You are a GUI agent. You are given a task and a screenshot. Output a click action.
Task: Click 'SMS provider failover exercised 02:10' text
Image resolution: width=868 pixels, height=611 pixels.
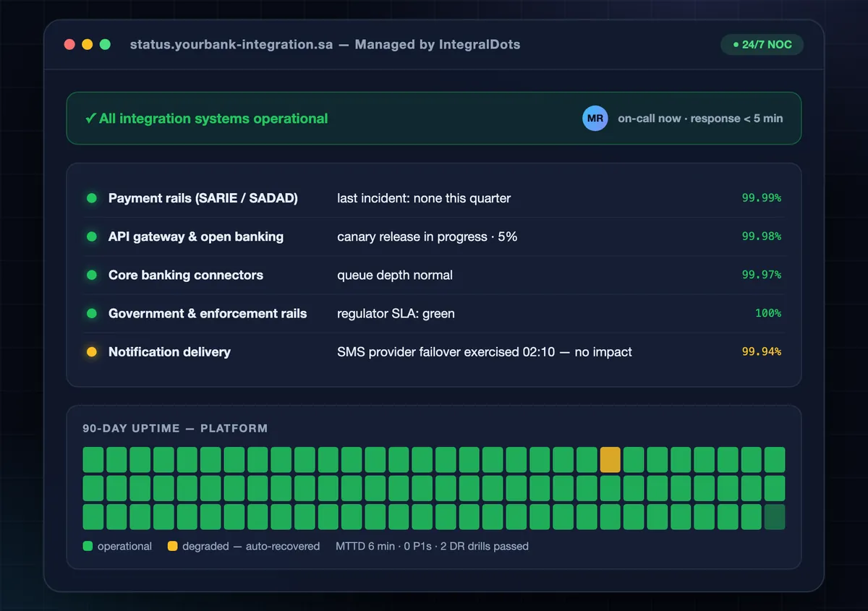446,352
